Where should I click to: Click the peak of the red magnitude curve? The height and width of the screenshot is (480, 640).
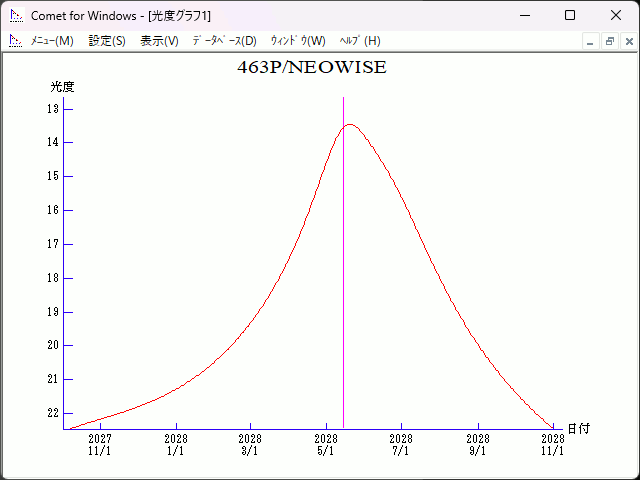tap(350, 124)
